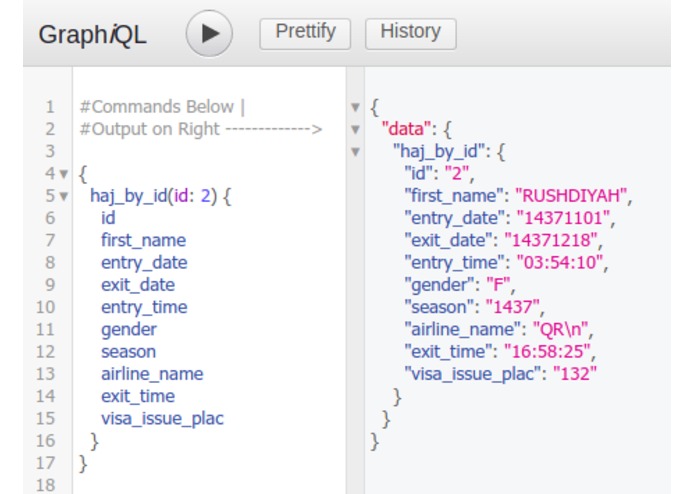The height and width of the screenshot is (494, 695).
Task: Place cursor on haj_by_id(id: 2) query line
Action: pyautogui.click(x=160, y=196)
